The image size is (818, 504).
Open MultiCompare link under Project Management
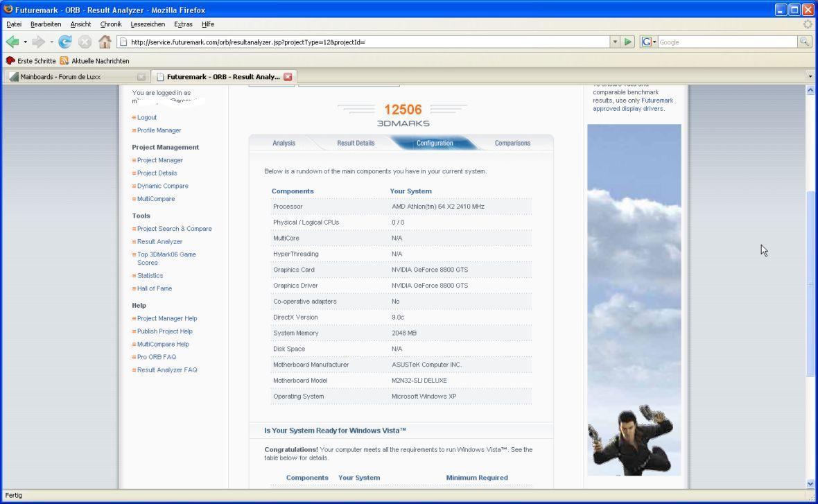coord(156,199)
